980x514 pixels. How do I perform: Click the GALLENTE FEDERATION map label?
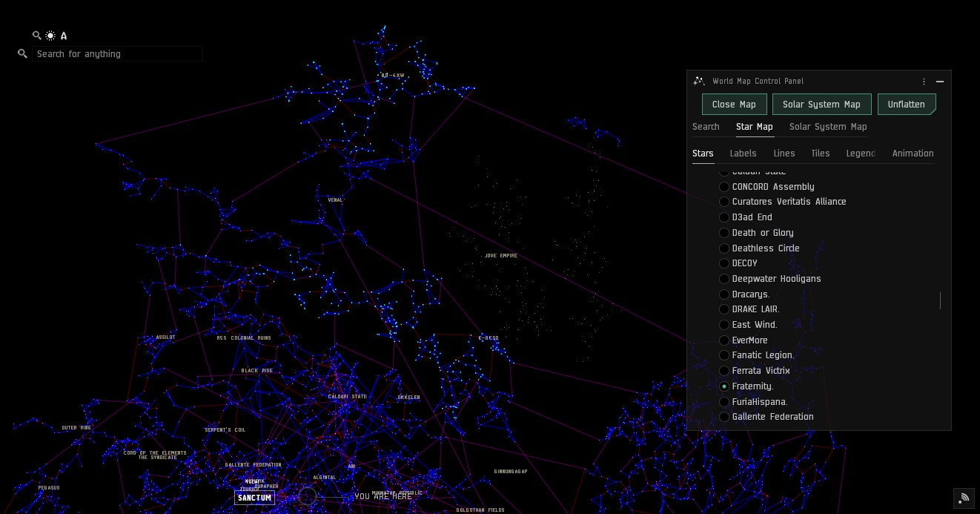[x=254, y=465]
